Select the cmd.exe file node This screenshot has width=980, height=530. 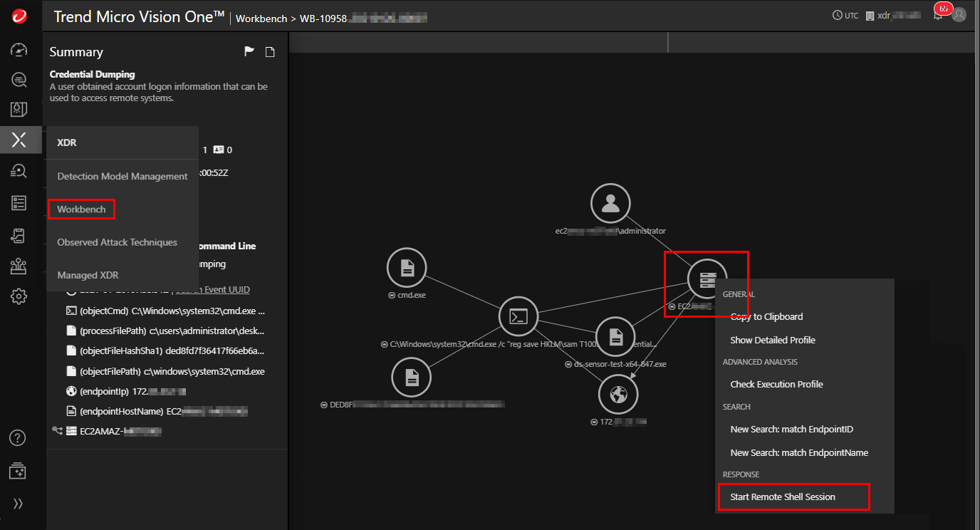click(x=407, y=269)
